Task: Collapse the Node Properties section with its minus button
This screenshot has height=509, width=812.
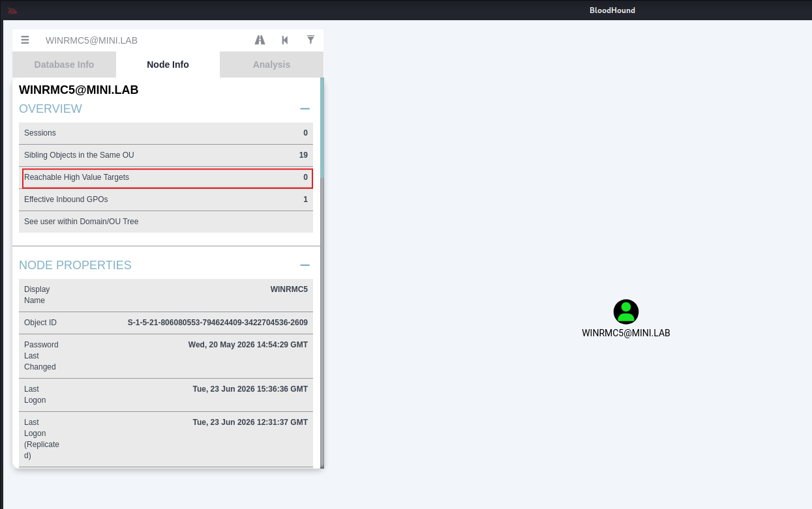Action: coord(305,265)
